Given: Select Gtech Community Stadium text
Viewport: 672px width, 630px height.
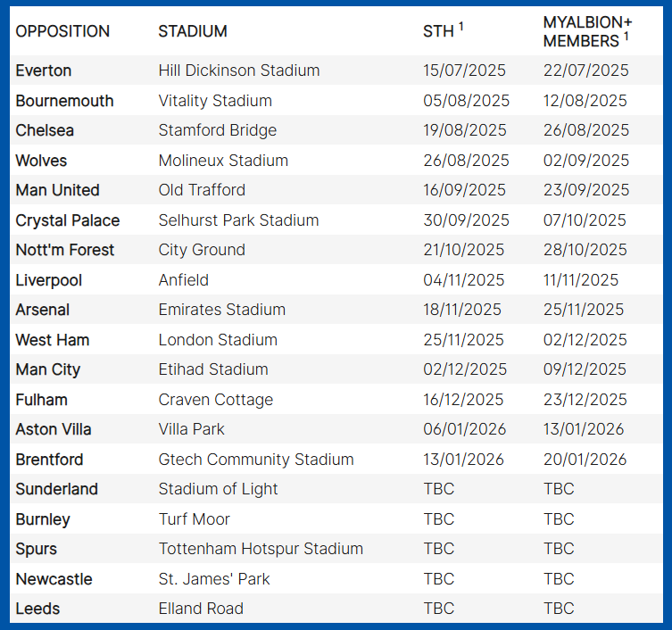Looking at the screenshot, I should click(256, 460).
